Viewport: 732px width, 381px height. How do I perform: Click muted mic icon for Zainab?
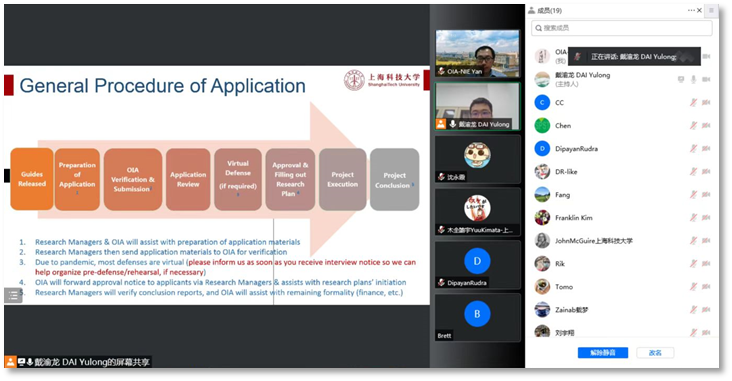click(693, 310)
